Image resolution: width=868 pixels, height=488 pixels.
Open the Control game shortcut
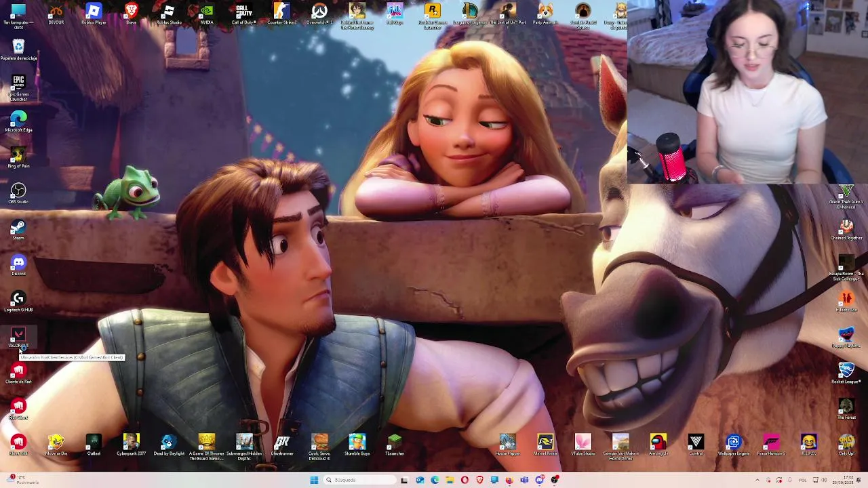[x=696, y=445]
